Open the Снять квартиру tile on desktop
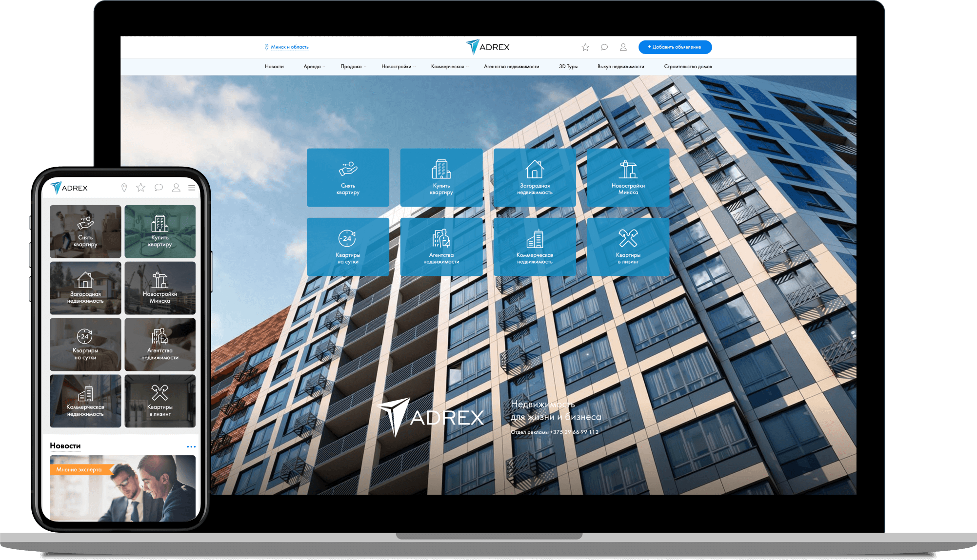The image size is (977, 560). point(348,177)
